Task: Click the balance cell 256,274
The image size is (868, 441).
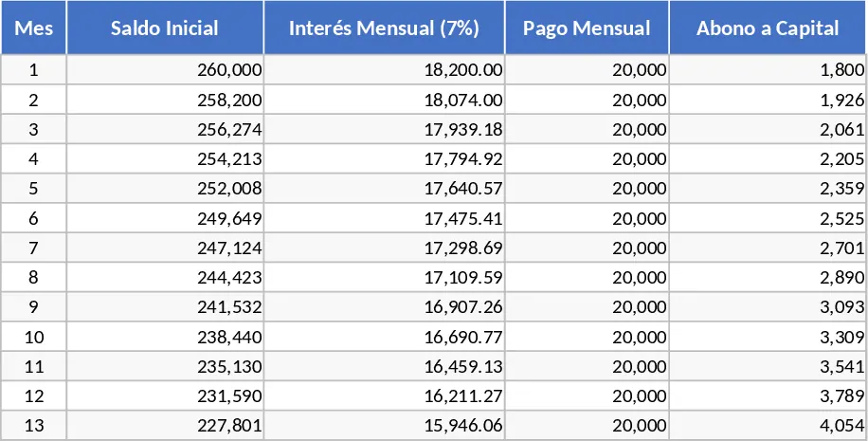Action: (x=165, y=129)
